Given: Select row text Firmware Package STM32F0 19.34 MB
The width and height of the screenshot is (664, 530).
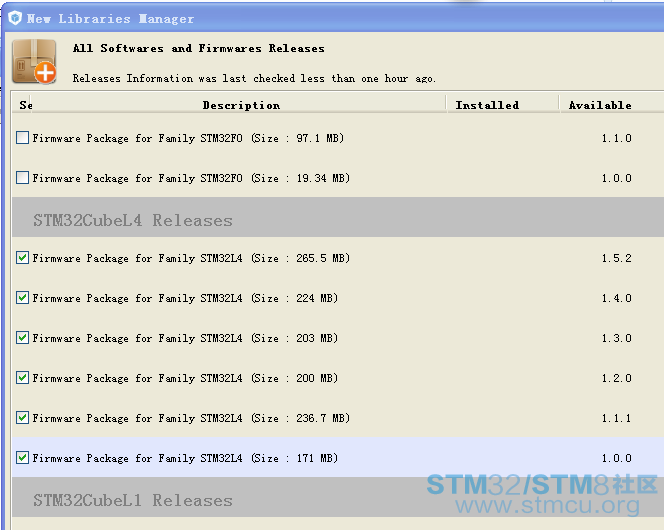Looking at the screenshot, I should pos(191,178).
